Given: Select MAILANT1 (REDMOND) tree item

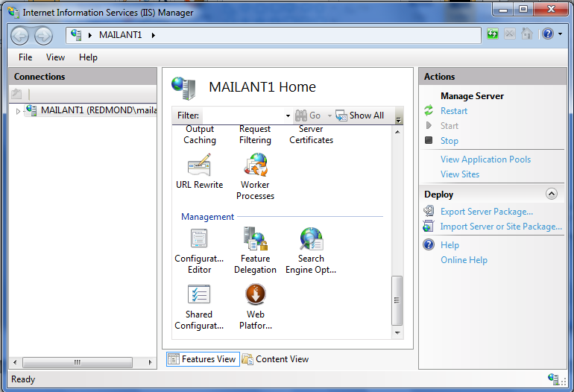Looking at the screenshot, I should [91, 110].
